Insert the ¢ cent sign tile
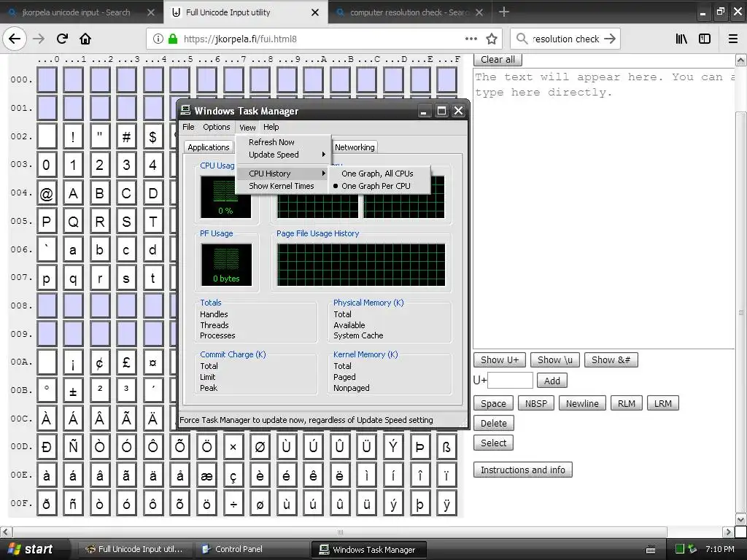Image resolution: width=747 pixels, height=560 pixels. pyautogui.click(x=99, y=363)
